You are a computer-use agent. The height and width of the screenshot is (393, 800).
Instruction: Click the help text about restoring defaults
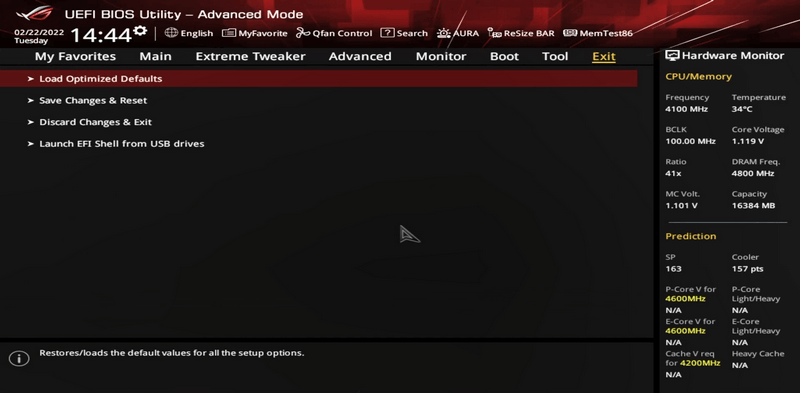(171, 353)
